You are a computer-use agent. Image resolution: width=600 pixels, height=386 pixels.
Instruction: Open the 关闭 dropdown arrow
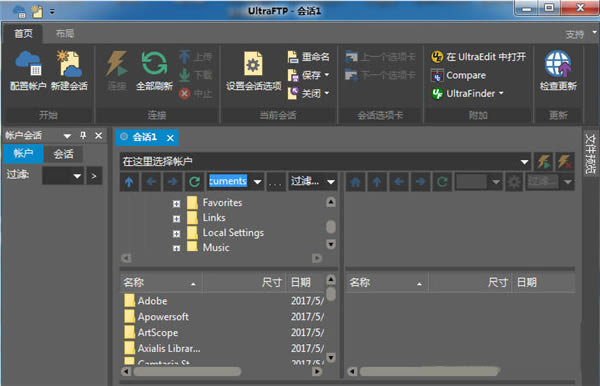click(327, 93)
